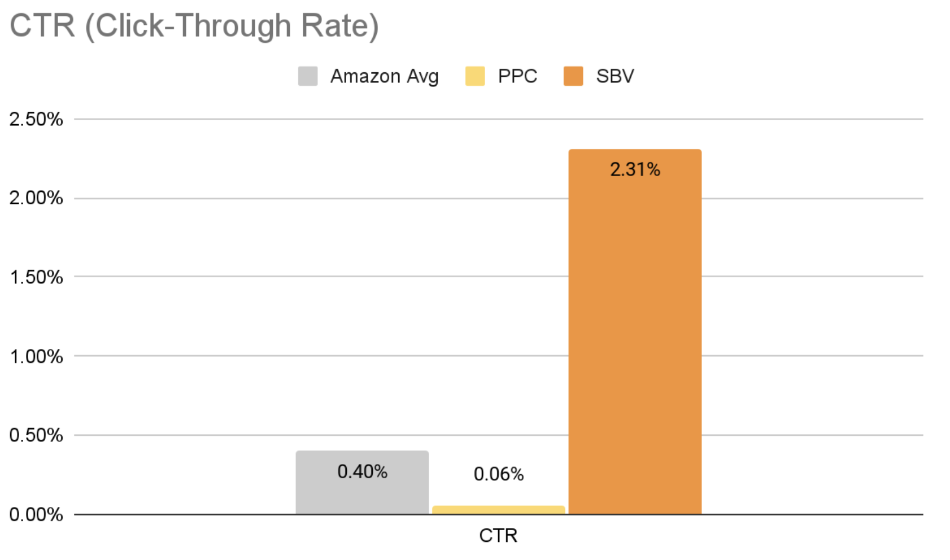Click the CTR x-axis category label

coord(498,535)
